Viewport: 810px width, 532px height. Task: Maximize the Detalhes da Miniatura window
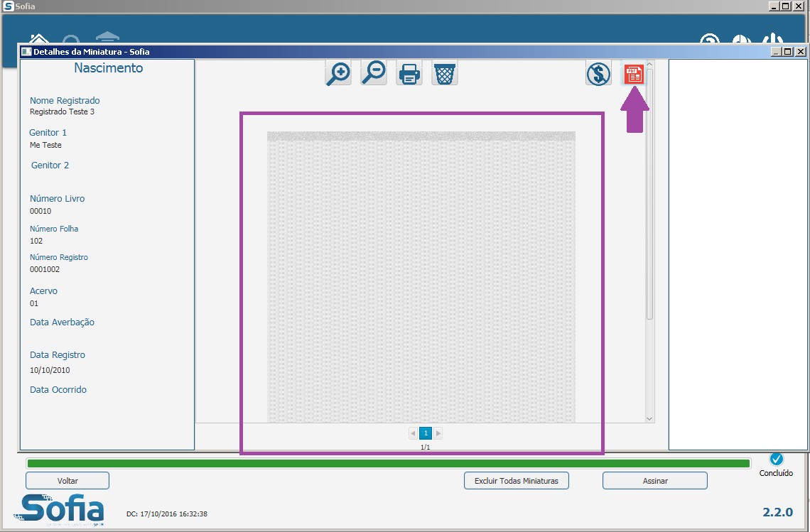pos(788,51)
